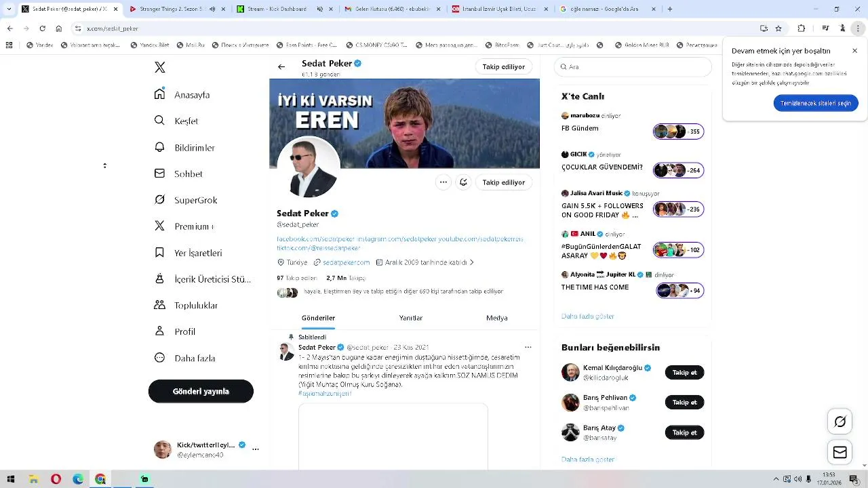Viewport: 868px width, 488px height.
Task: Join ANIL's BugünGünlerdenGALATASARAY live space
Action: (x=679, y=250)
